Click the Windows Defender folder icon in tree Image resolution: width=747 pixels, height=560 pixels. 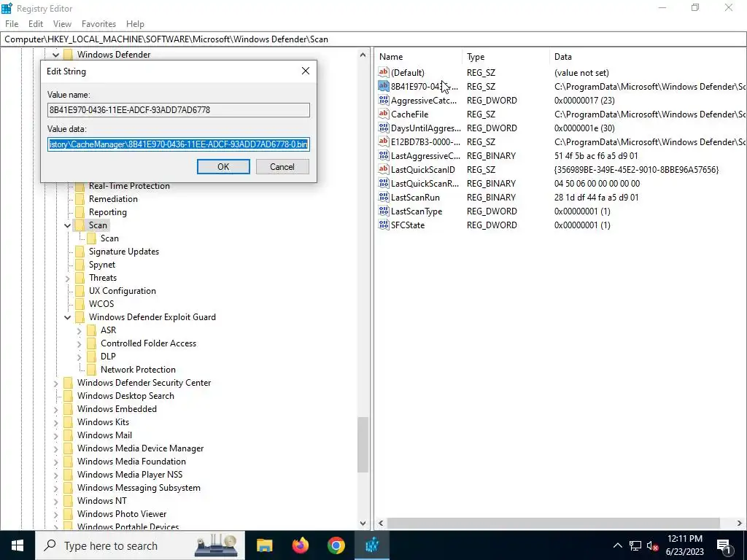coord(68,54)
